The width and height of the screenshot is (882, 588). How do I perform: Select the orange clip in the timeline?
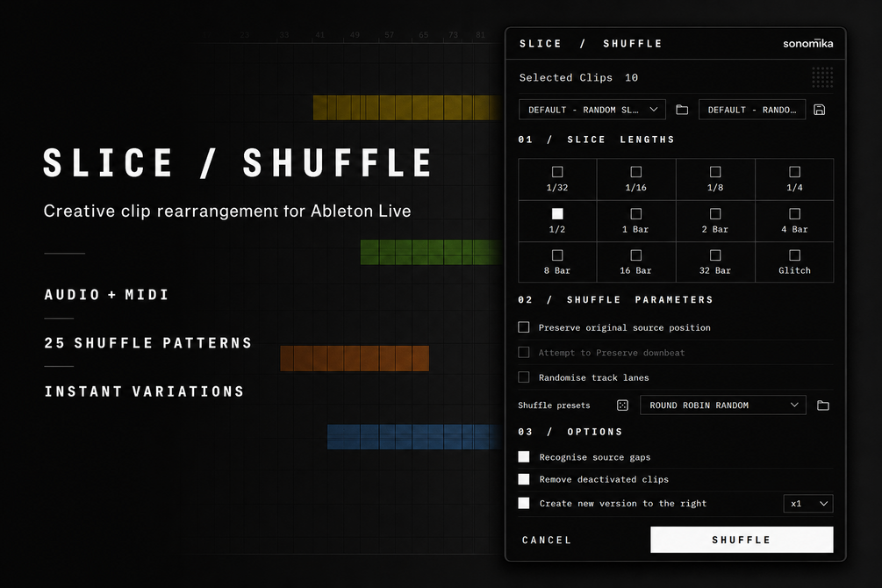(355, 358)
